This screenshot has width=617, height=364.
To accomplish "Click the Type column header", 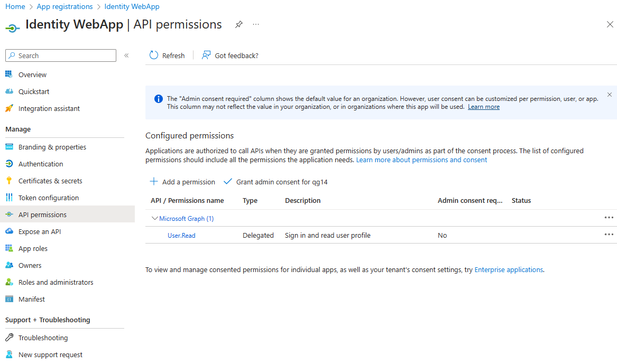I will point(250,200).
